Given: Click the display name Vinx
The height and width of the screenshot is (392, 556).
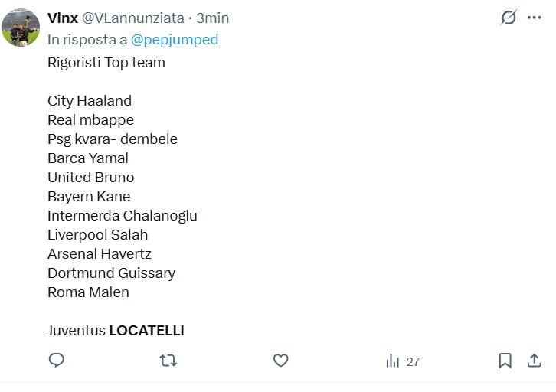Looking at the screenshot, I should [62, 18].
